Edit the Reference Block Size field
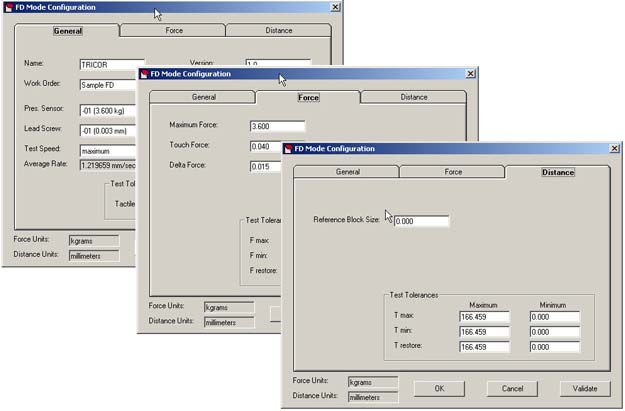625x411 pixels. coord(421,221)
